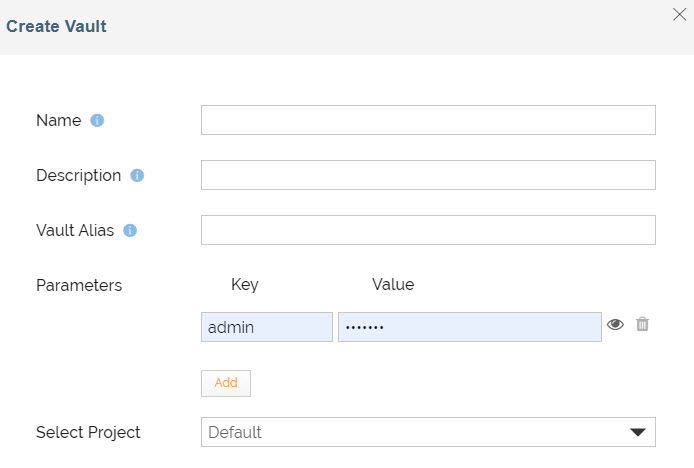Image resolution: width=694 pixels, height=468 pixels.
Task: Click the Parameters label
Action: tap(79, 286)
